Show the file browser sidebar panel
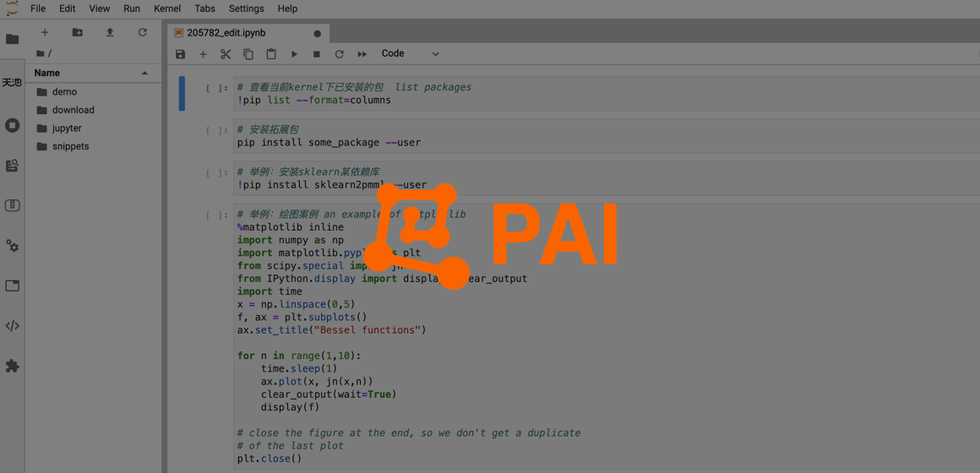The image size is (980, 473). point(13,39)
